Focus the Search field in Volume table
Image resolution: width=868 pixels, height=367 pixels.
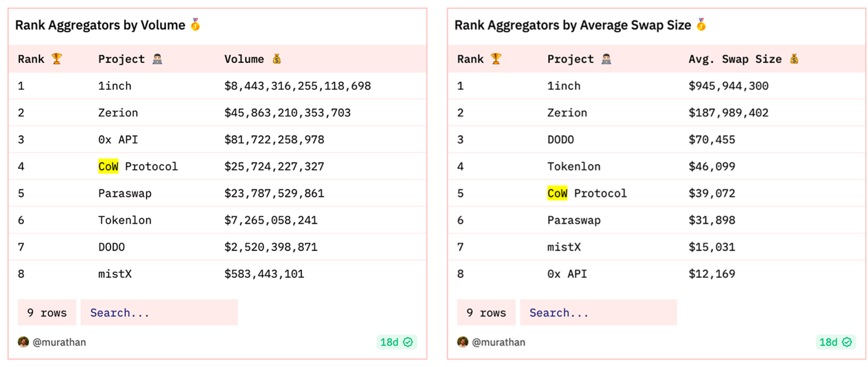tap(159, 312)
